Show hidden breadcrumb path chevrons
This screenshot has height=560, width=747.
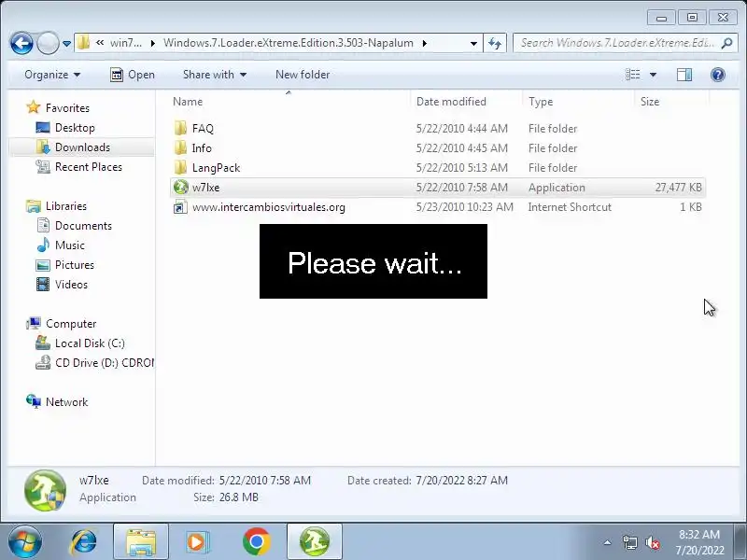100,43
